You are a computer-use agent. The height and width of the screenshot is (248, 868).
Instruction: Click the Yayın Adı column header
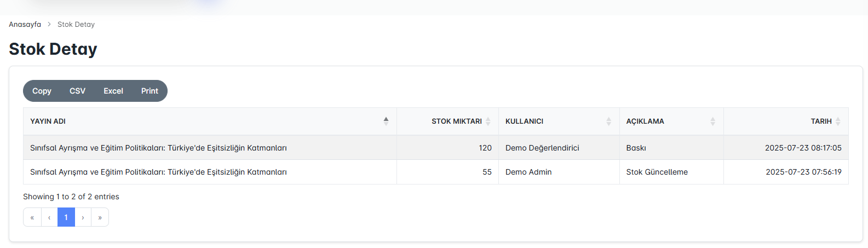tap(48, 122)
